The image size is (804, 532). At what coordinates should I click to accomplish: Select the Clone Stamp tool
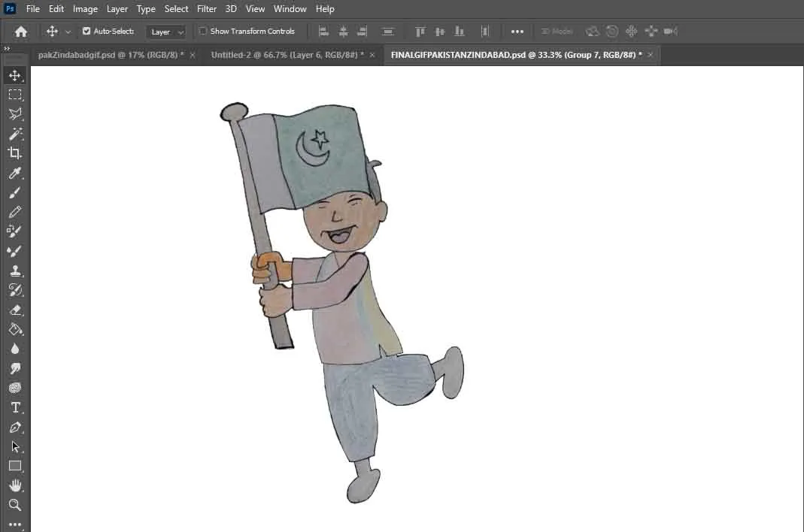(15, 271)
